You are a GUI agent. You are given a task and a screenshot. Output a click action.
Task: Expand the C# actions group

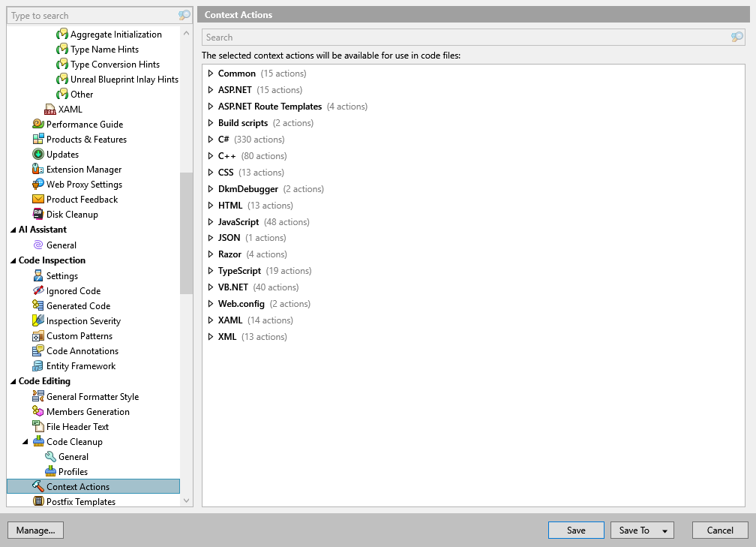click(210, 140)
